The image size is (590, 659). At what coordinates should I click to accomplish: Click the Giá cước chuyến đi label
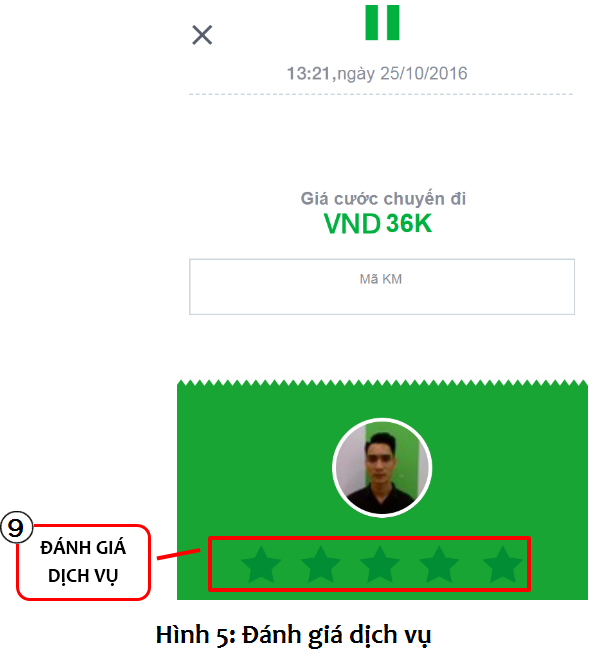383,199
